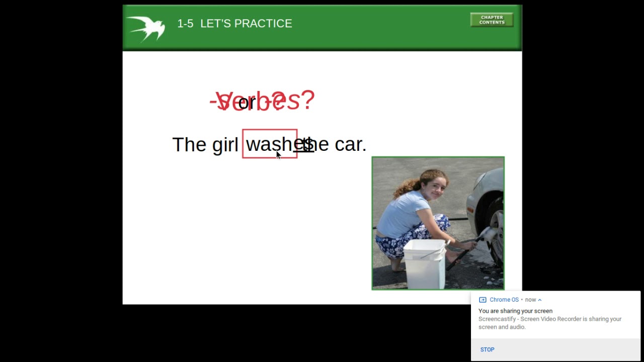Click the red '-s or -es?' prompt
Image resolution: width=644 pixels, height=362 pixels.
tap(262, 101)
